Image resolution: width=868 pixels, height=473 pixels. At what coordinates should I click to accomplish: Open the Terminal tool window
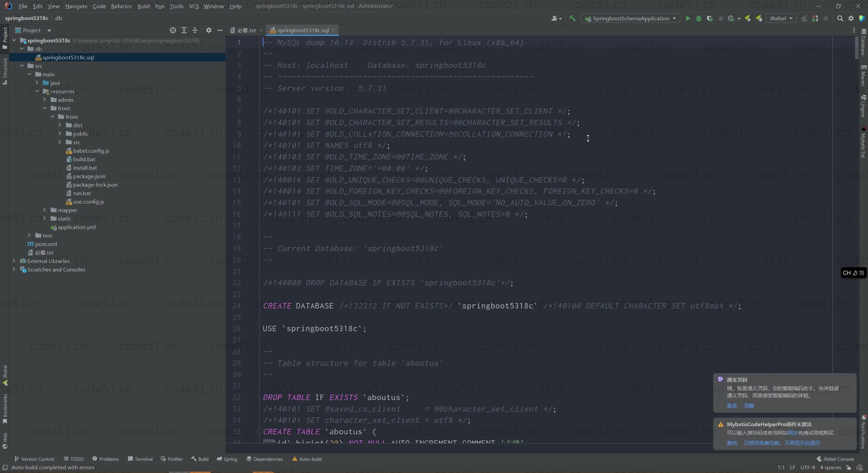click(x=140, y=459)
